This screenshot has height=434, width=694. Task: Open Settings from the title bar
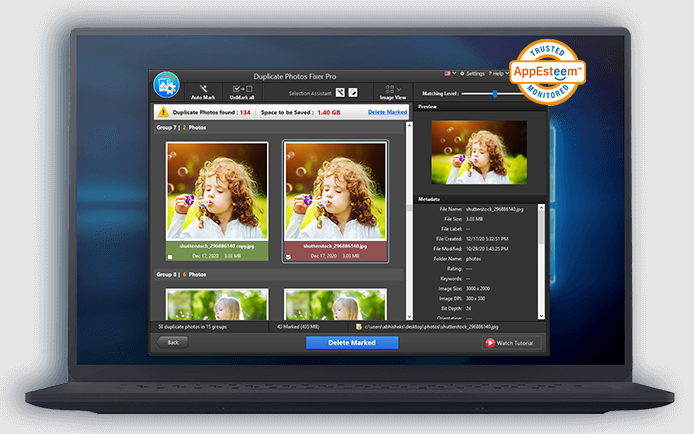[473, 74]
